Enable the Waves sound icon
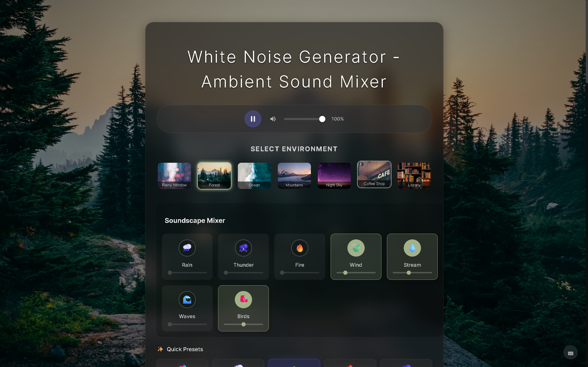The width and height of the screenshot is (588, 367). click(x=187, y=300)
